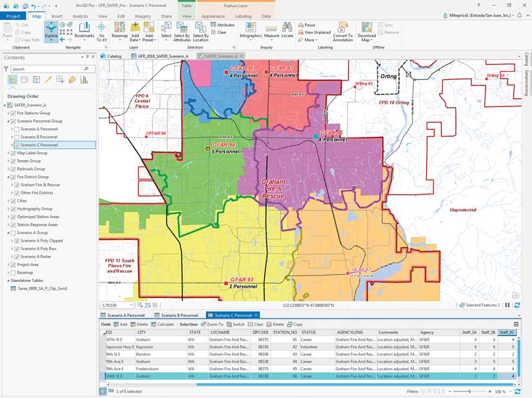Open Select By Location
The image size is (532, 398).
click(201, 32)
